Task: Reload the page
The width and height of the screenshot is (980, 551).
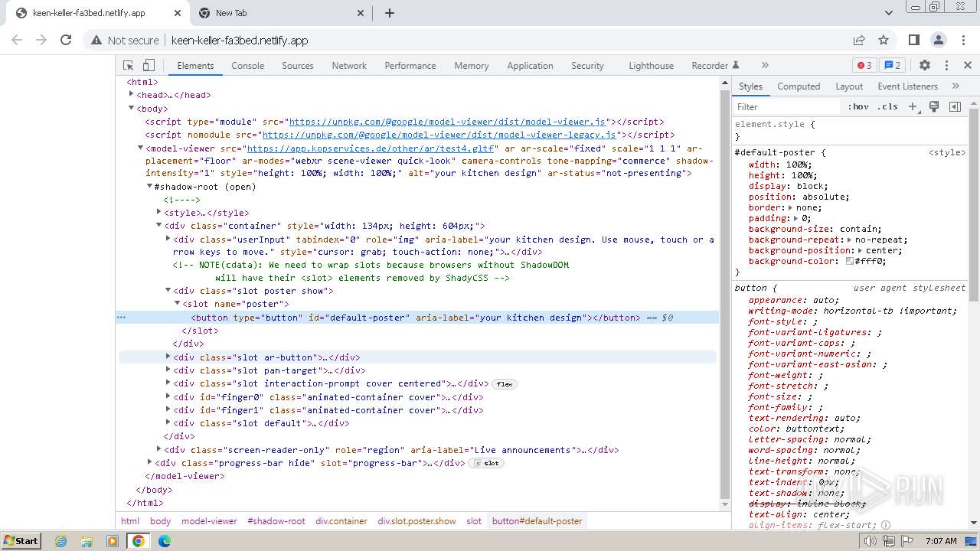Action: pos(66,40)
